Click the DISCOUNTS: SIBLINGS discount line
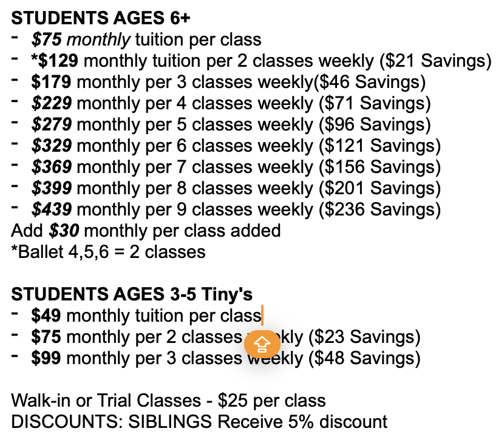 point(199,421)
